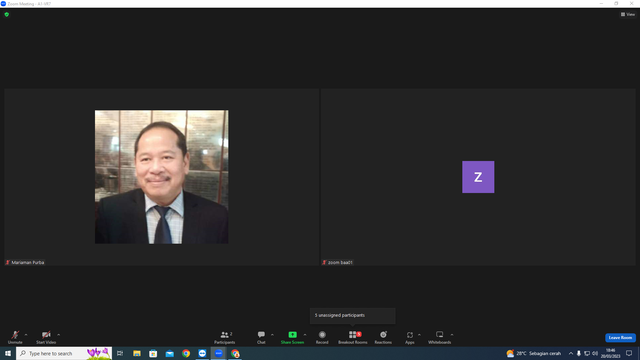The image size is (640, 360).
Task: Click the 'Mariaman Purba' name label
Action: pyautogui.click(x=28, y=262)
